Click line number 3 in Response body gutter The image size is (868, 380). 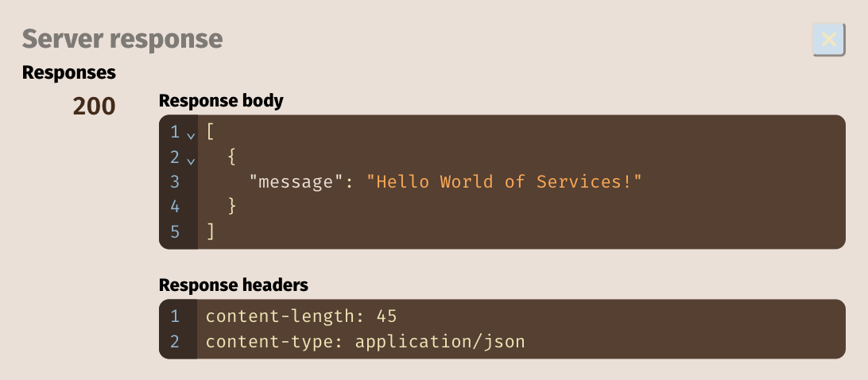pyautogui.click(x=175, y=182)
